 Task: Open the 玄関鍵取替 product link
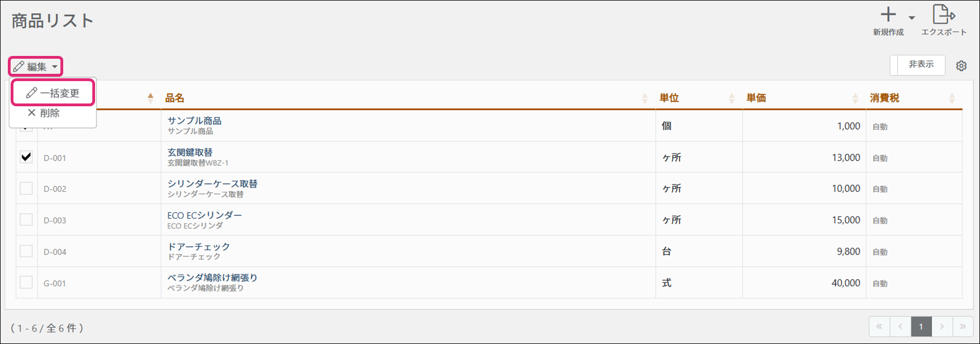point(190,152)
